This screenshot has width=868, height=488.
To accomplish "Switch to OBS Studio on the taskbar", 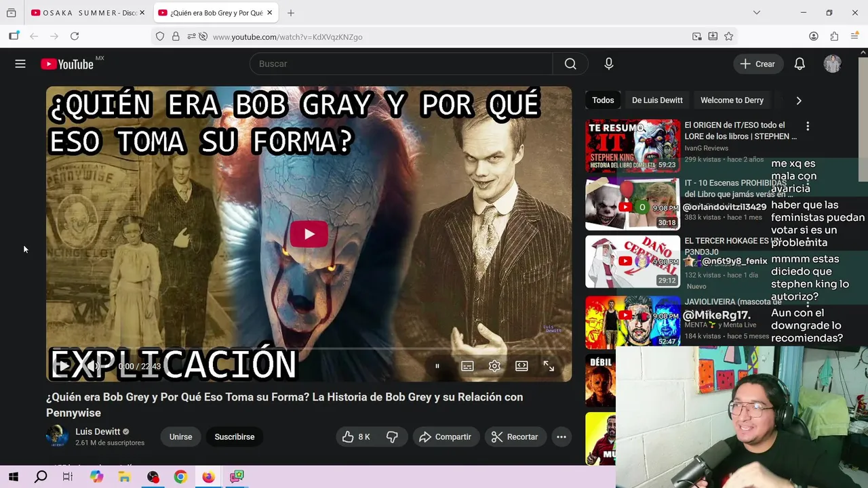I will (x=153, y=476).
